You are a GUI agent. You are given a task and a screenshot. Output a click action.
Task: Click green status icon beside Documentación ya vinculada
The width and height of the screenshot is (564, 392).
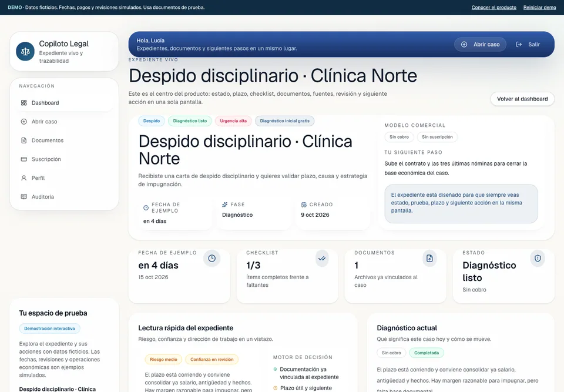point(275,369)
